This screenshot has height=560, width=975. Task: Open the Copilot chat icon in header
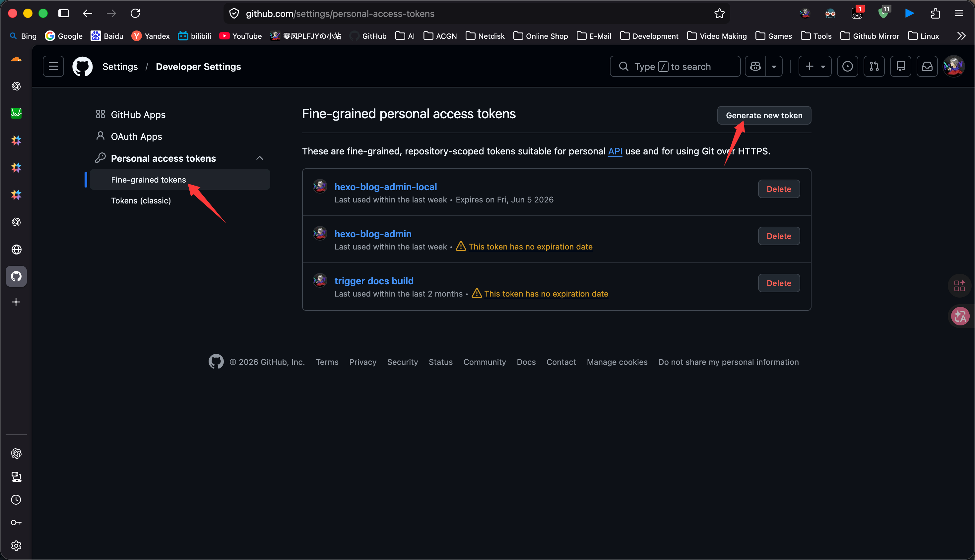point(755,67)
